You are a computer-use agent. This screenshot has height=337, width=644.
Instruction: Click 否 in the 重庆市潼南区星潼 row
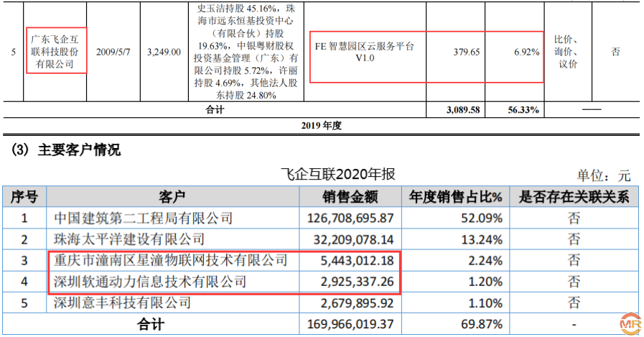pyautogui.click(x=574, y=261)
